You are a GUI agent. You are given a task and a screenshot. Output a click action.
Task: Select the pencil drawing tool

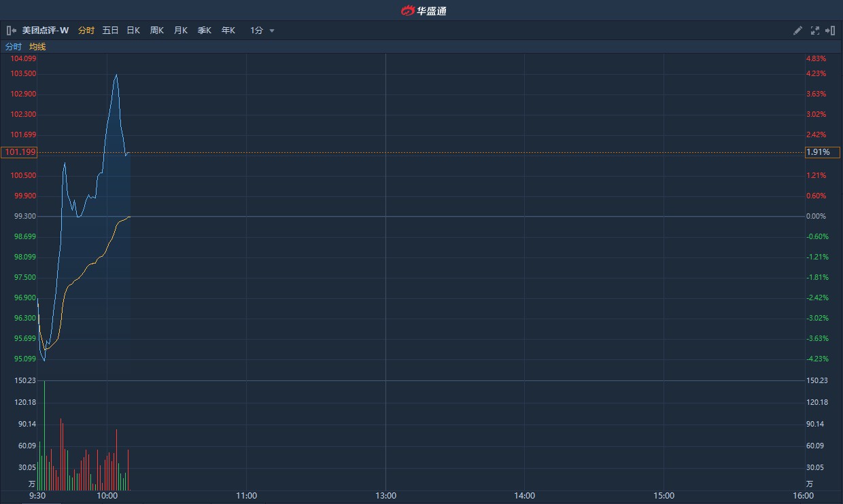[797, 31]
